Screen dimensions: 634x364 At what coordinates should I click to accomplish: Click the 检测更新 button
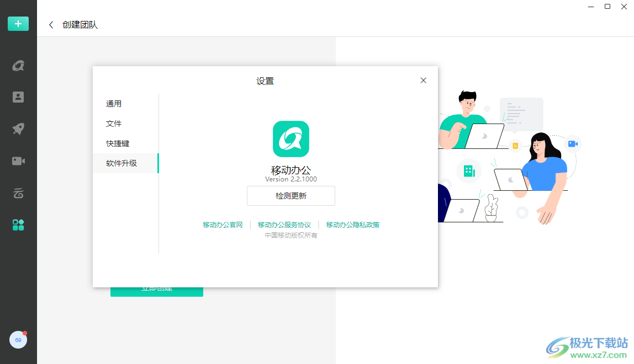(291, 196)
